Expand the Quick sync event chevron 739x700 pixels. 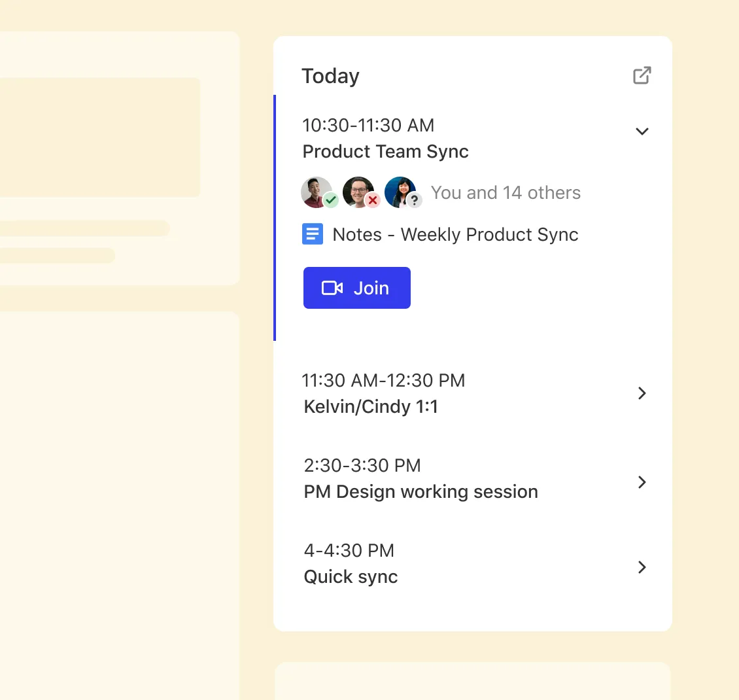pos(642,567)
